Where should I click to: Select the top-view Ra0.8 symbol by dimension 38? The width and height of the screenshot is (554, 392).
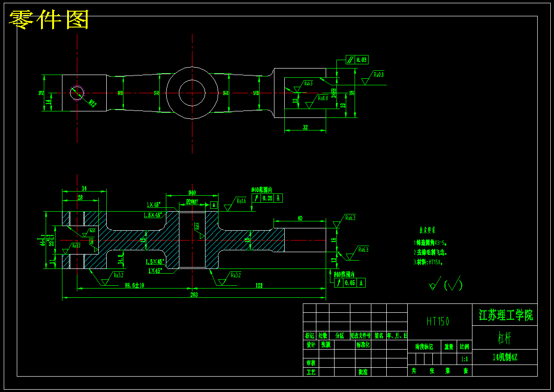pos(373,78)
